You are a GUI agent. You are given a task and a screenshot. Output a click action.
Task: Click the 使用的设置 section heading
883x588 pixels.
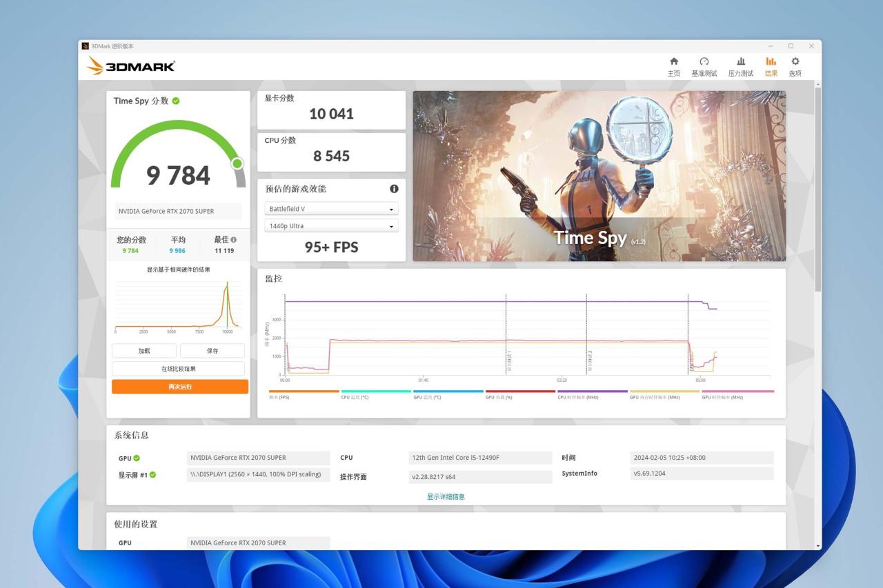coord(136,525)
